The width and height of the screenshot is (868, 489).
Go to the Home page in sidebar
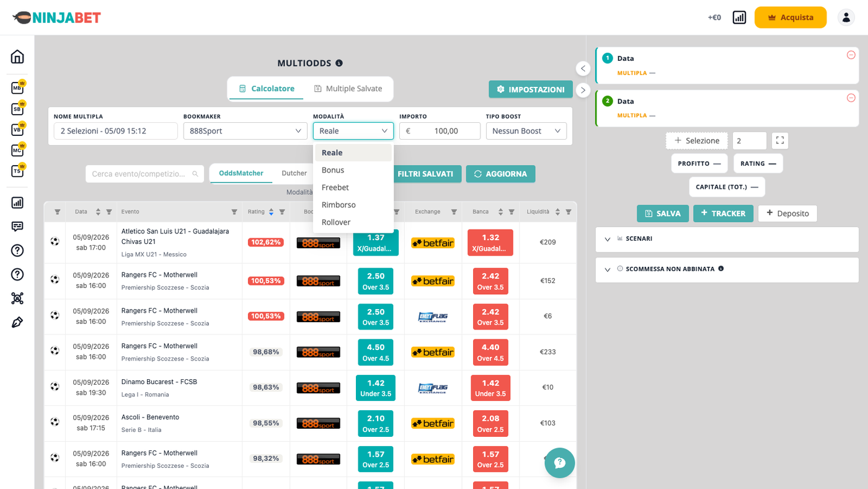[17, 56]
